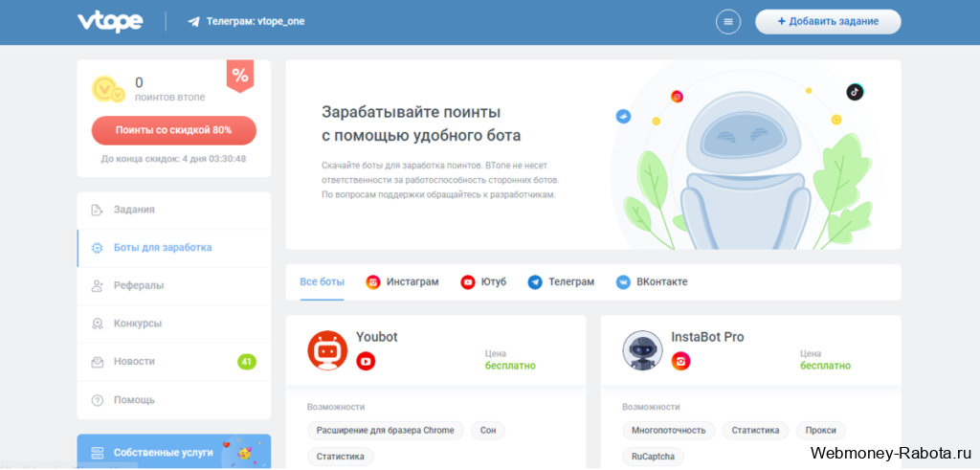Click the Instagram icon under InstaBot Pro
Image resolution: width=980 pixels, height=470 pixels.
(x=680, y=361)
